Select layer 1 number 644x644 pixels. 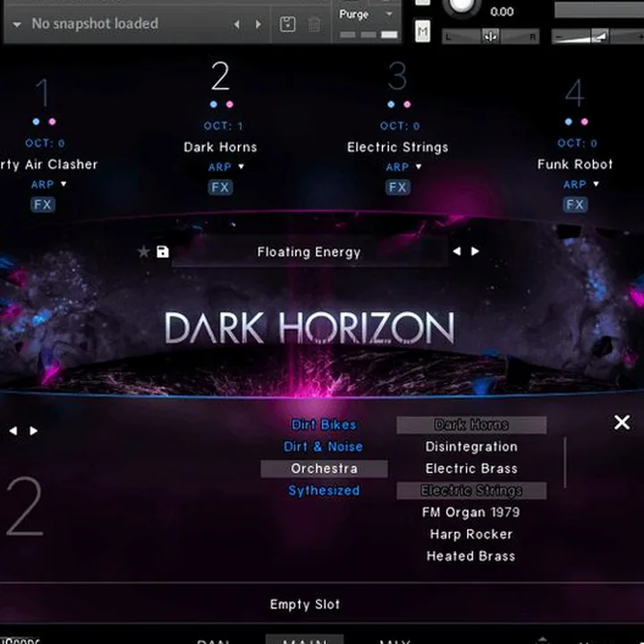click(x=42, y=93)
